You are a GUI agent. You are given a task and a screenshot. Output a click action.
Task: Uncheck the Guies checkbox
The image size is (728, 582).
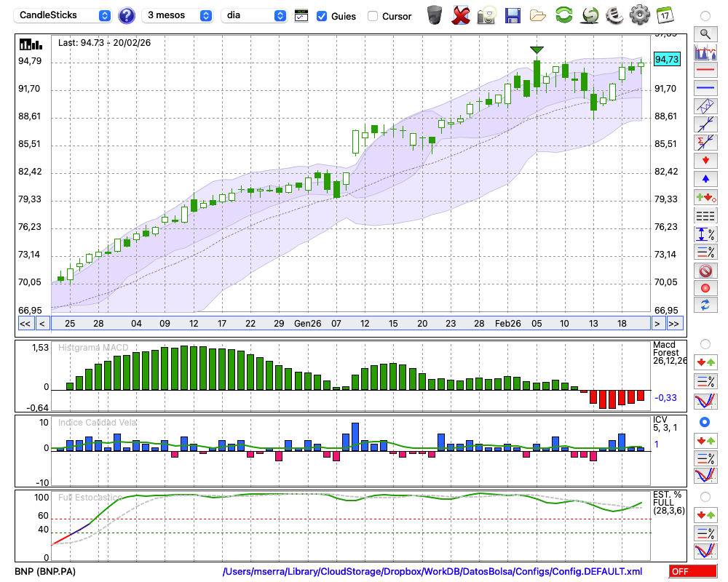(x=322, y=16)
